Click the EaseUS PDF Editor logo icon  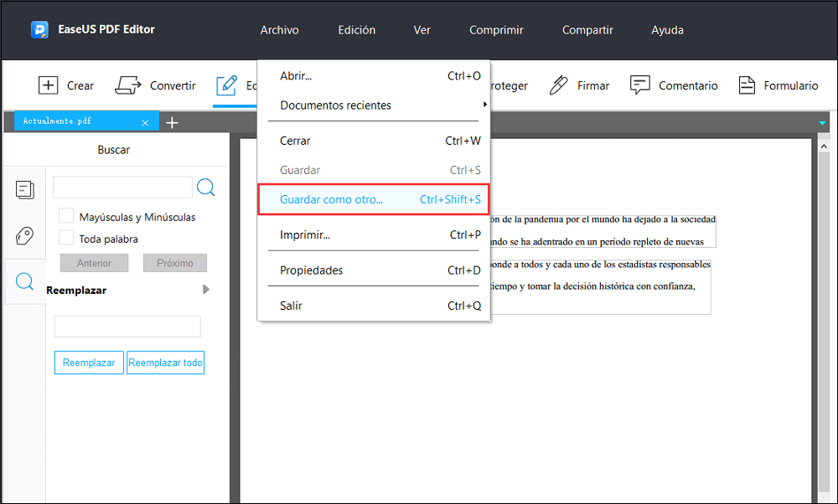pos(39,30)
